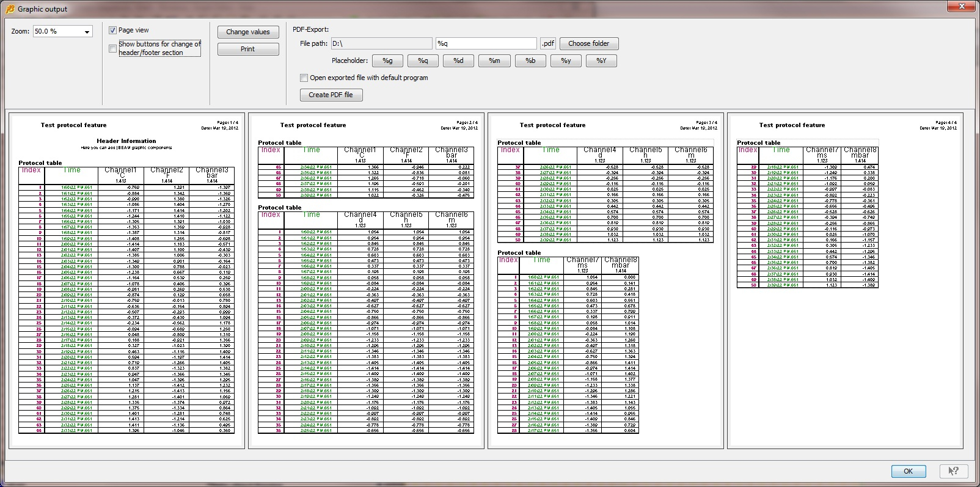Click Choose folder for PDF export

(x=588, y=43)
